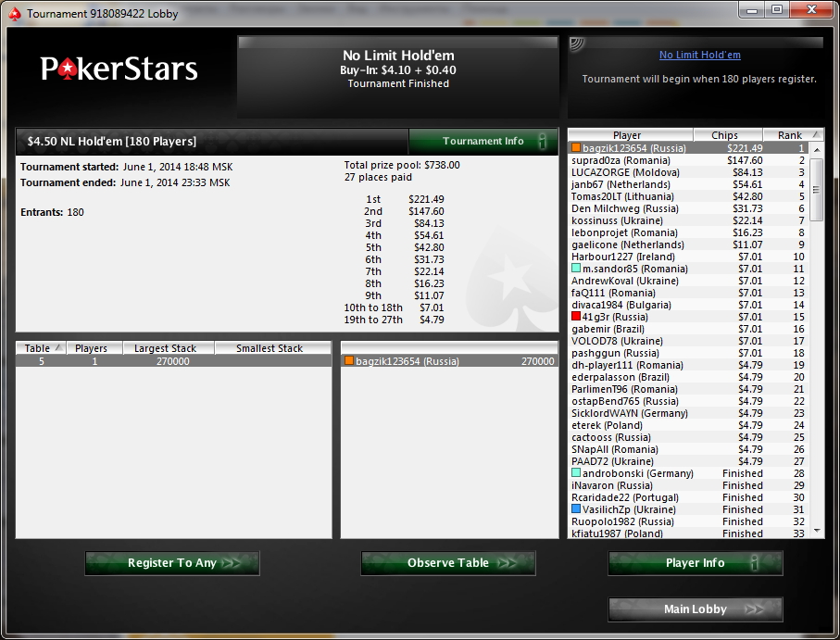840x640 pixels.
Task: Click the orange marker beside bagzik123654 in rankings
Action: tap(576, 148)
